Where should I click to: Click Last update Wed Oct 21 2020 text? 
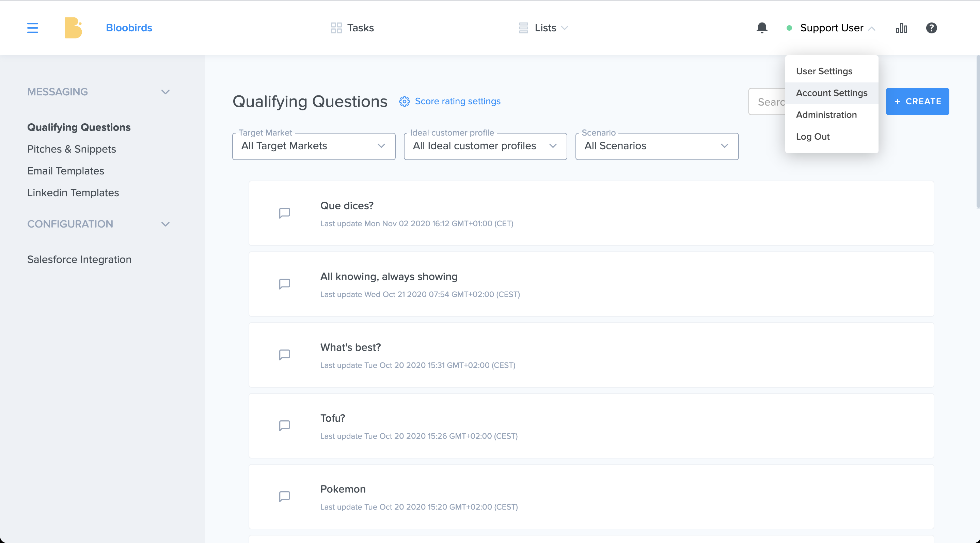(420, 294)
